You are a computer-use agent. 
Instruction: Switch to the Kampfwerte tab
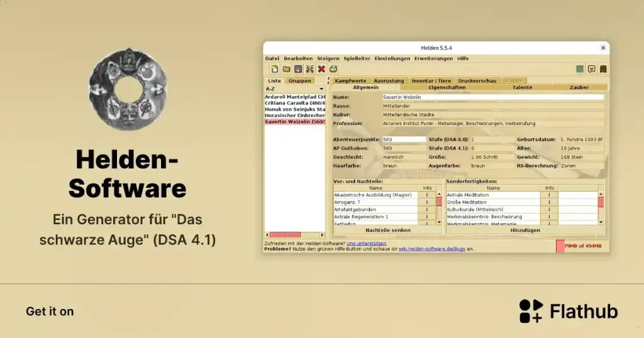[x=350, y=81]
